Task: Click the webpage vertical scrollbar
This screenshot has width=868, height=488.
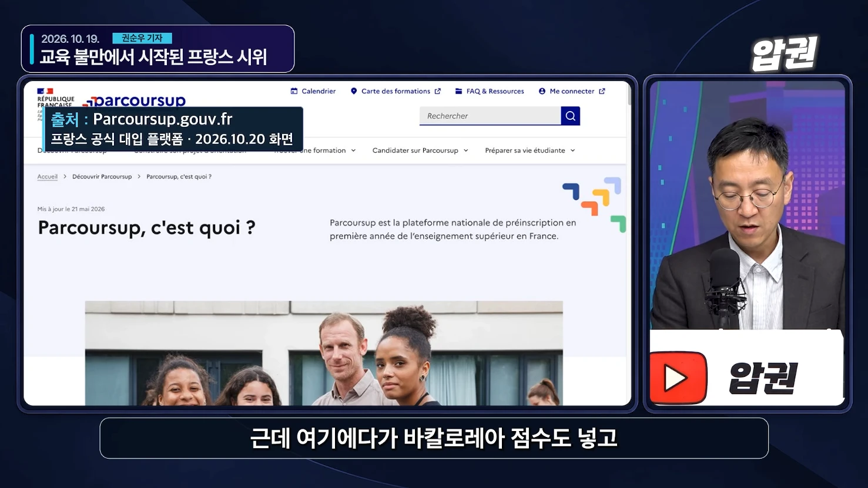Action: [629, 94]
